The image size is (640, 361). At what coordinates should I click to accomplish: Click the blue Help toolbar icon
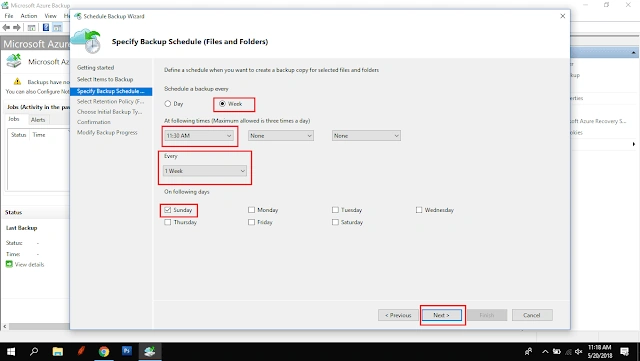point(46,27)
